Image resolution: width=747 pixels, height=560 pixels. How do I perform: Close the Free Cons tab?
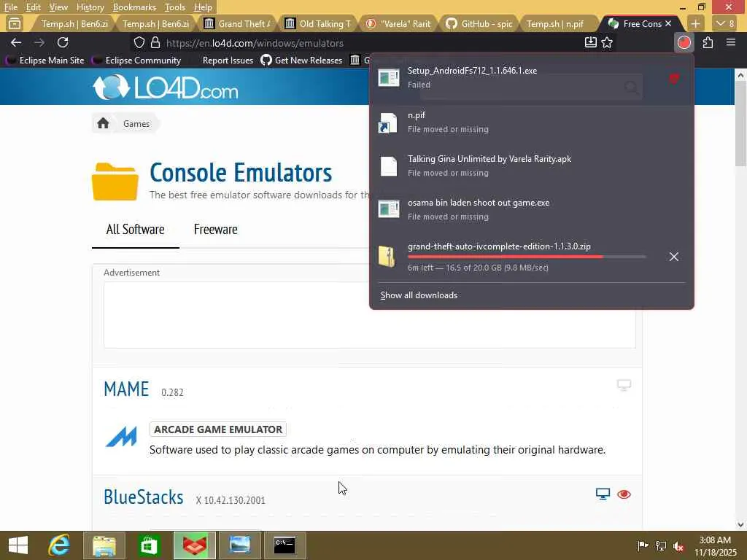click(668, 23)
